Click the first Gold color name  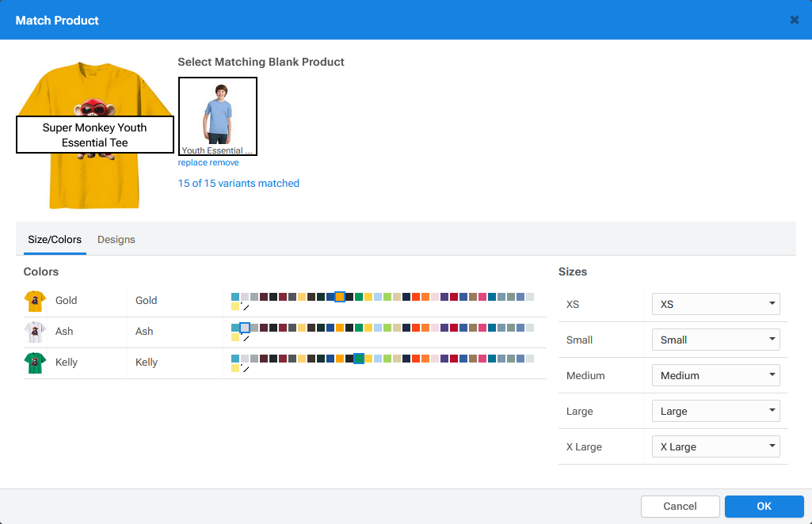coord(67,301)
